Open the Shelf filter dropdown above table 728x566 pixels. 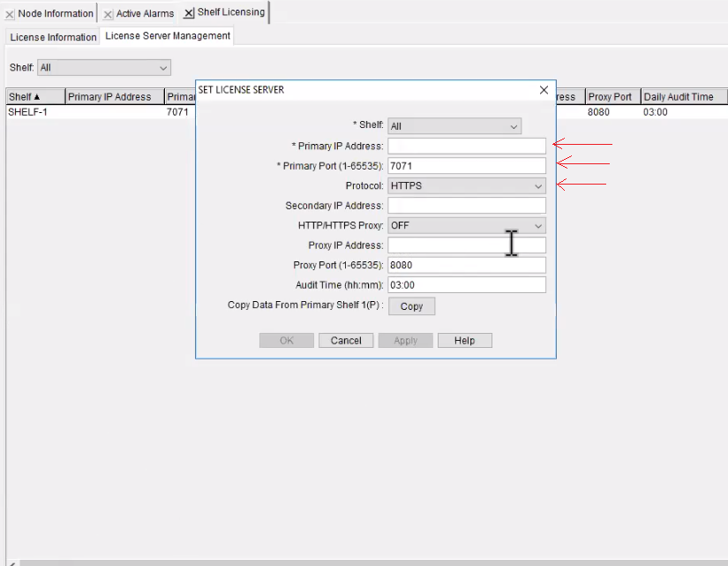pos(104,68)
